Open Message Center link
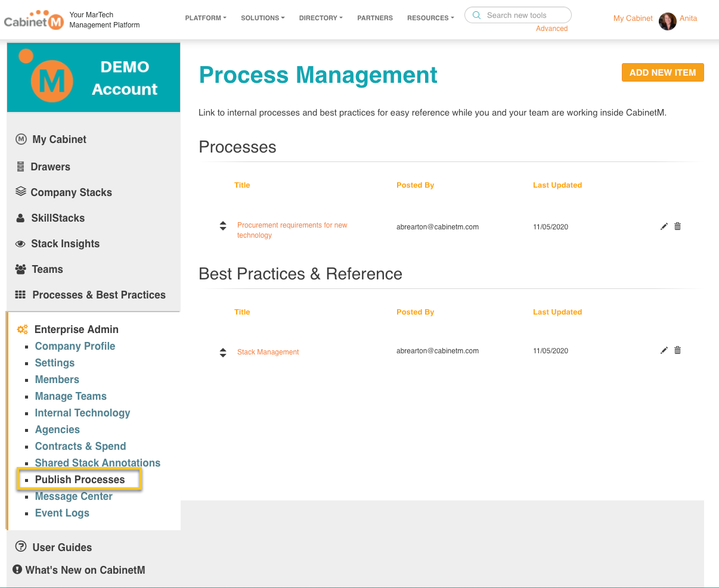719x588 pixels. click(x=74, y=496)
